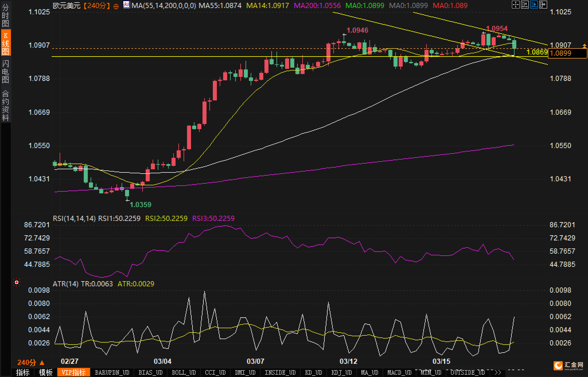The height and width of the screenshot is (377, 588).
Task: Apply the BIAS_UD indicator
Action: tap(151, 373)
